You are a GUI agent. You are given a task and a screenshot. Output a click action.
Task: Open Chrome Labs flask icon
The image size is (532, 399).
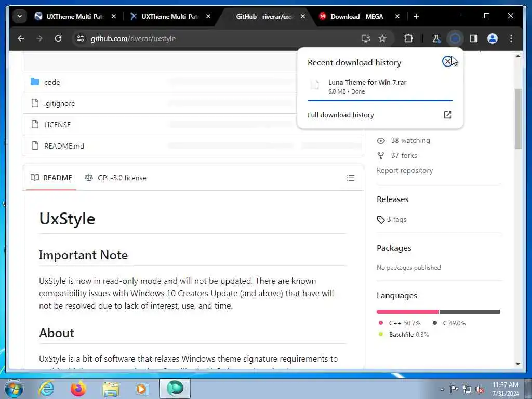click(436, 38)
